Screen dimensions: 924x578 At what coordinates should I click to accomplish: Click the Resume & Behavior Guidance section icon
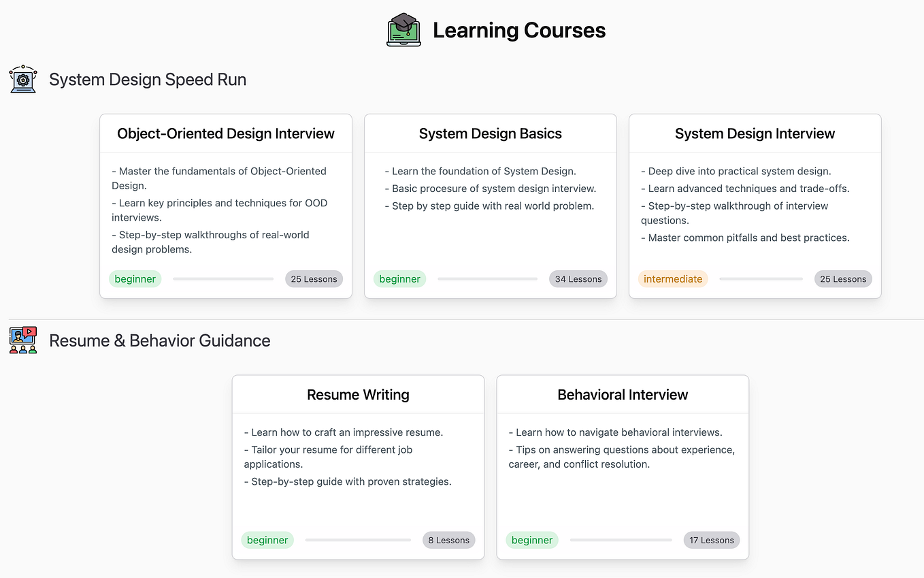pyautogui.click(x=22, y=340)
